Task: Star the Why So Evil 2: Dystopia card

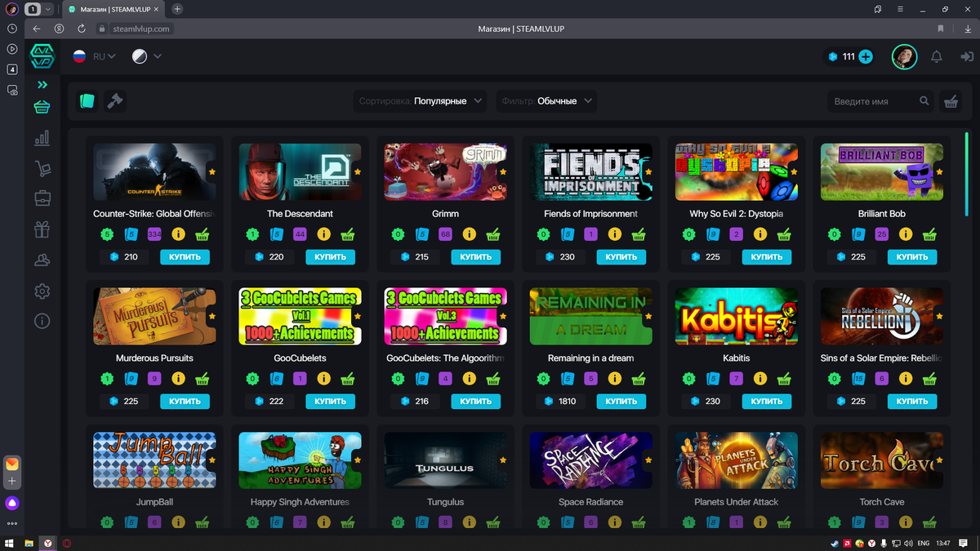Action: pos(794,172)
